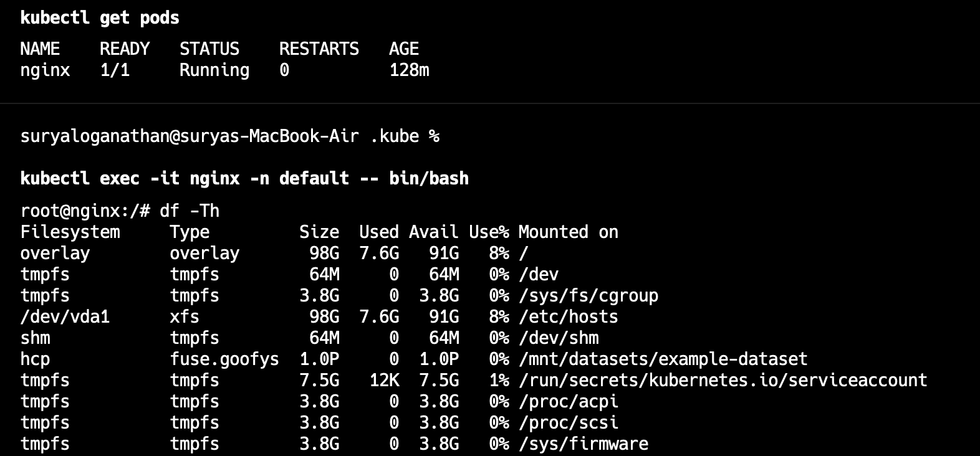Click the 'xfs' type value
980x456 pixels.
tap(185, 316)
